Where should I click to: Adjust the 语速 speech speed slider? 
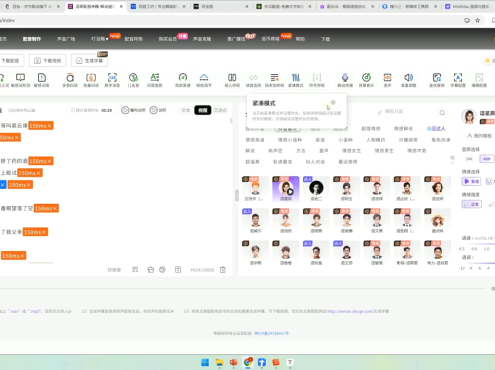478,244
